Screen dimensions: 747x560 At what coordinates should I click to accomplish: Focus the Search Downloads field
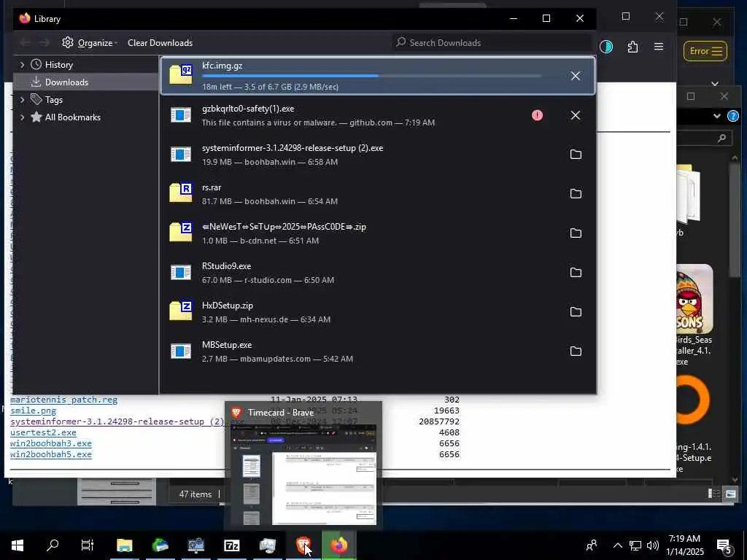click(x=492, y=43)
